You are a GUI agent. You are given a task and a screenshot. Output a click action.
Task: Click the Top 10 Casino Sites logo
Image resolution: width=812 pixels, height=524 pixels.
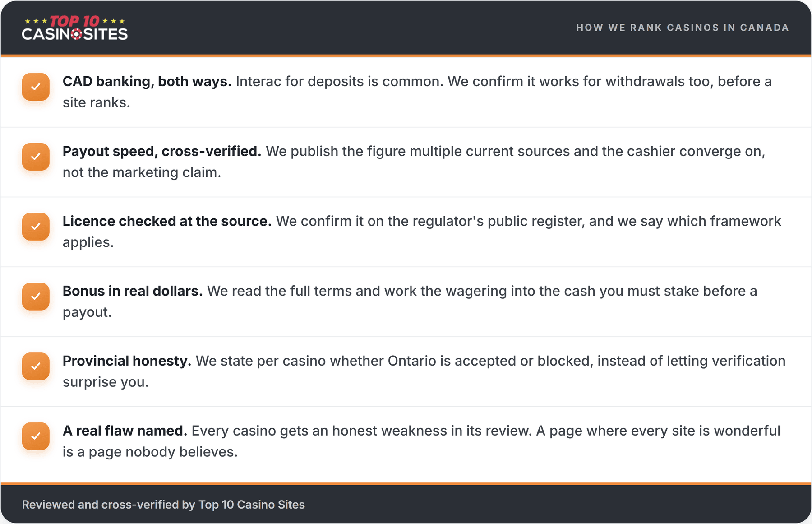(75, 28)
